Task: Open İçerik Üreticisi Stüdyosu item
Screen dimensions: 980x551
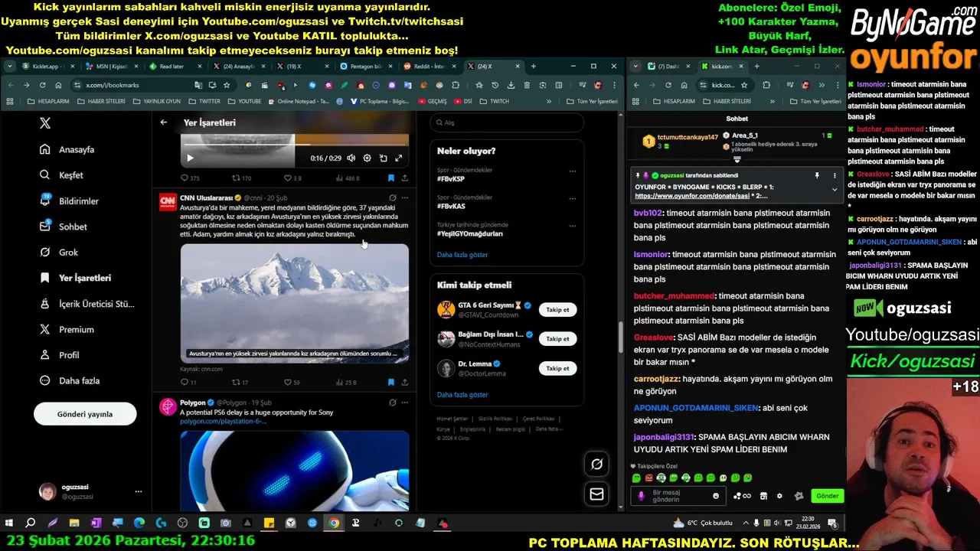Action: (87, 304)
